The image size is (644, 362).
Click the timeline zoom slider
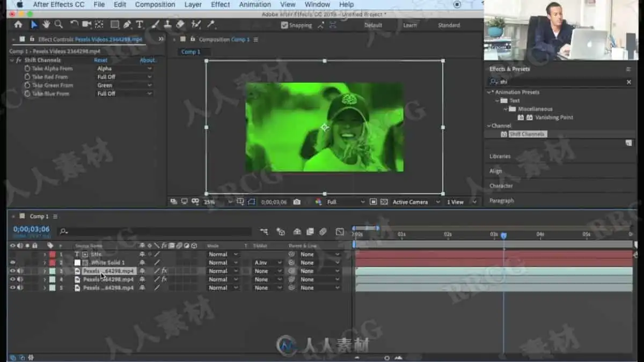386,358
